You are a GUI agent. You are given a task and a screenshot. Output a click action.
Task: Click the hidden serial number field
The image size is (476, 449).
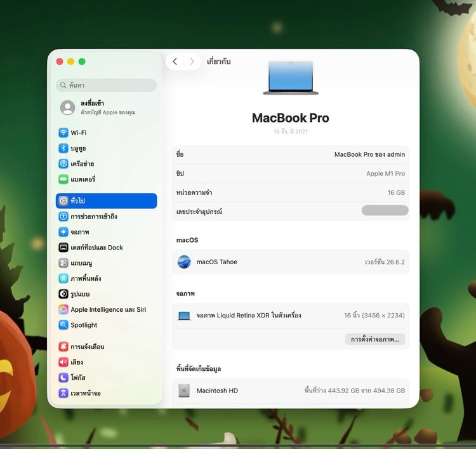coord(385,210)
